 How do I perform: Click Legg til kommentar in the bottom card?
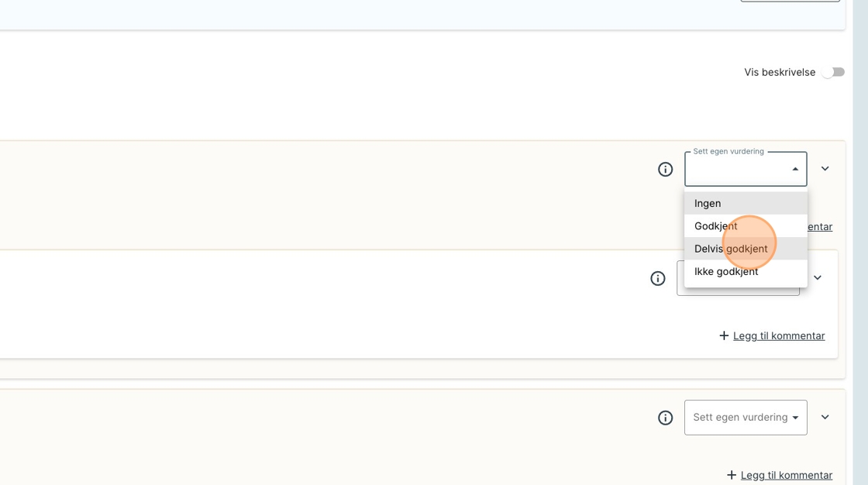pos(786,475)
